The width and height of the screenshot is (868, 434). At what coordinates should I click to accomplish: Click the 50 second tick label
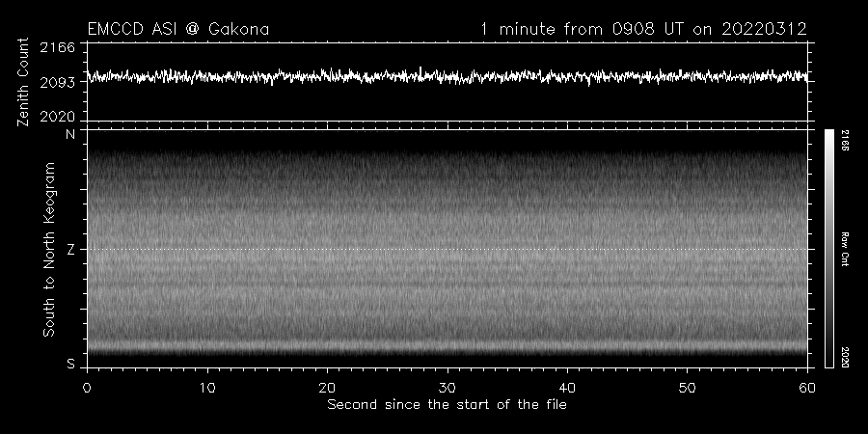[x=687, y=388]
